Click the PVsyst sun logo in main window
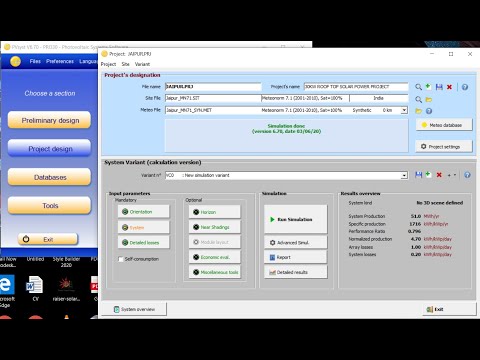The height and width of the screenshot is (360, 480). pos(15,61)
